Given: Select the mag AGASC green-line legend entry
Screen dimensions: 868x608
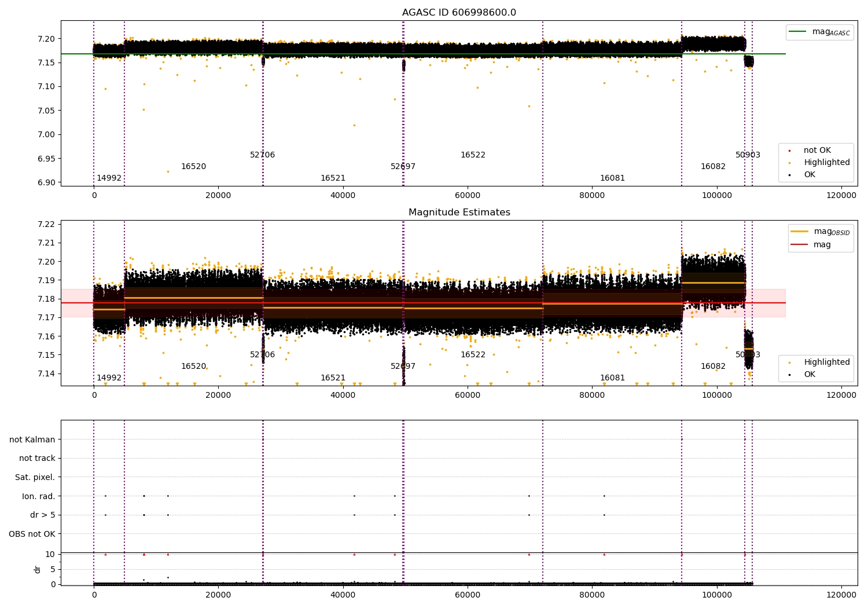Looking at the screenshot, I should (819, 32).
